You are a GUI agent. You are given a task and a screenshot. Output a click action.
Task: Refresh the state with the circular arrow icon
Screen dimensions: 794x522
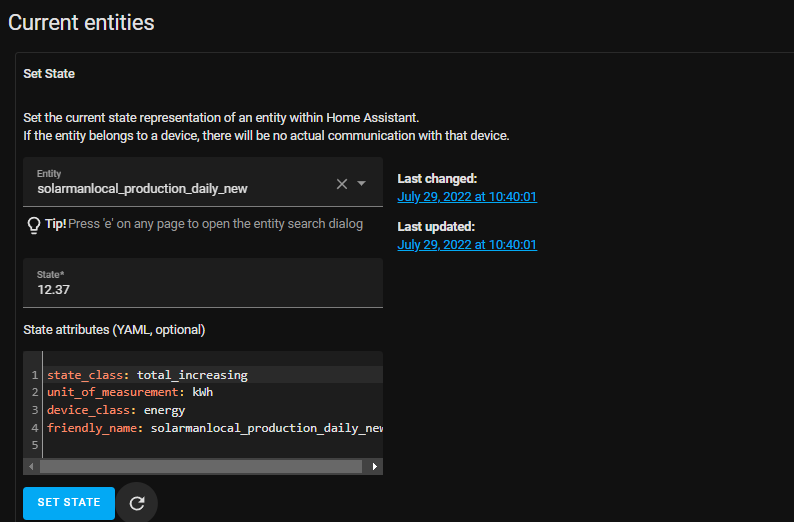[137, 503]
